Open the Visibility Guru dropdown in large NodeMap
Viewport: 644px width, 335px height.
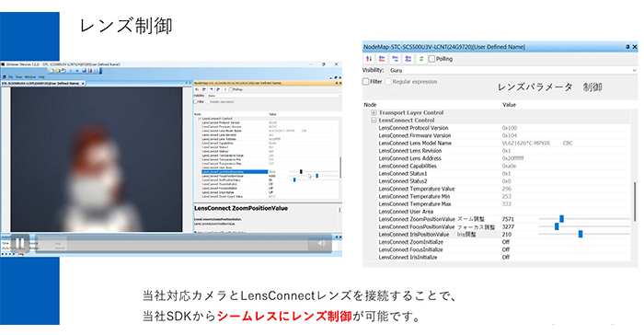[513, 70]
